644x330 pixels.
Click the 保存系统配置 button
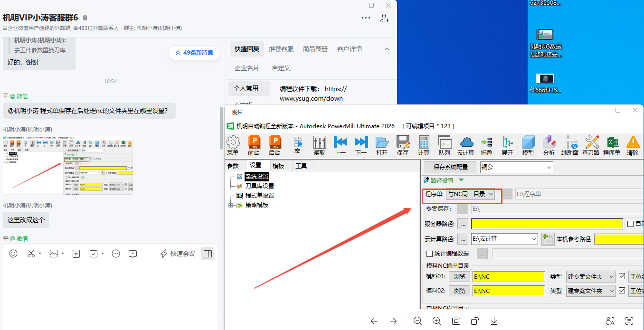point(451,167)
